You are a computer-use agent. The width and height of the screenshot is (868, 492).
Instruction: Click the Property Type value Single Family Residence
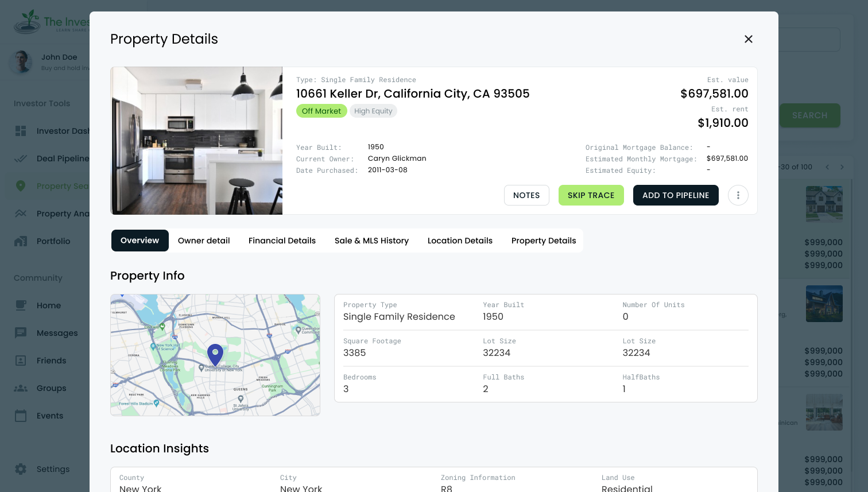[399, 317]
